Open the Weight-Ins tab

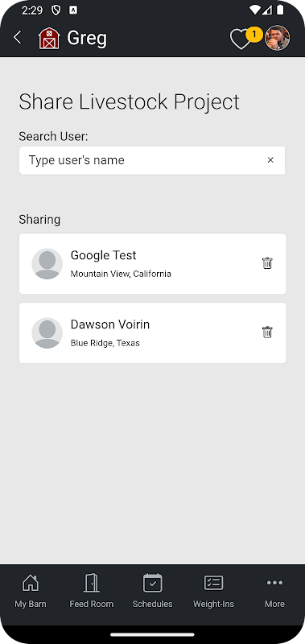pyautogui.click(x=213, y=592)
